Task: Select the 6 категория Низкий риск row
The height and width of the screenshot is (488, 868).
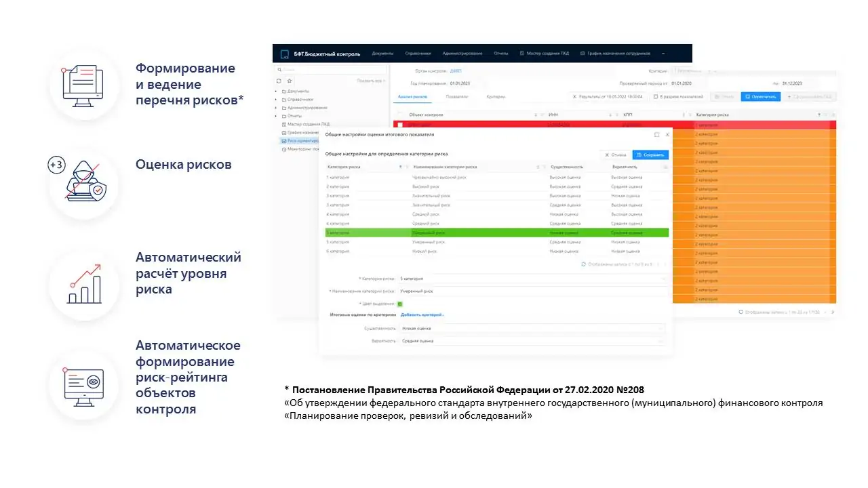Action: coord(497,251)
